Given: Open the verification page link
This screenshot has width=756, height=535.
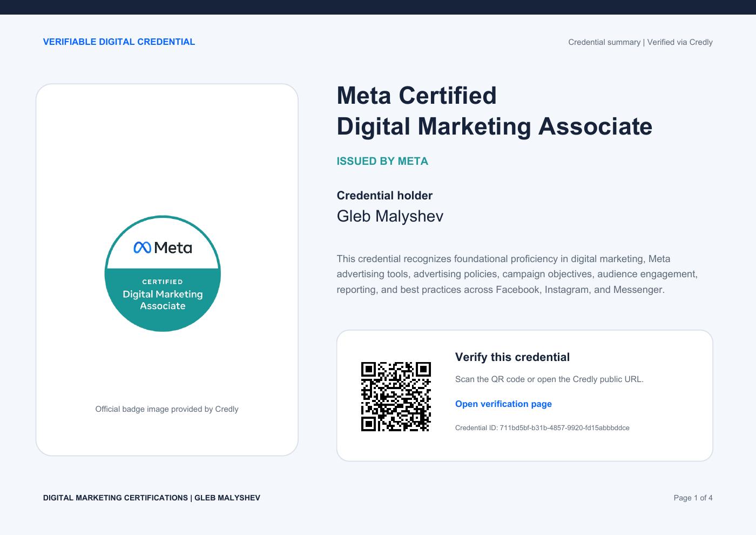Looking at the screenshot, I should tap(503, 404).
